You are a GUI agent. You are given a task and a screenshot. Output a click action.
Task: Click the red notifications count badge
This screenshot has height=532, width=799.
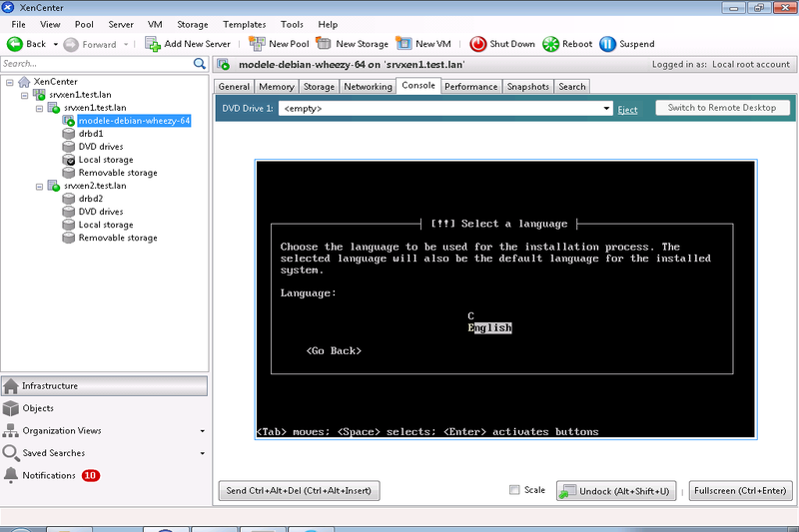pyautogui.click(x=91, y=475)
